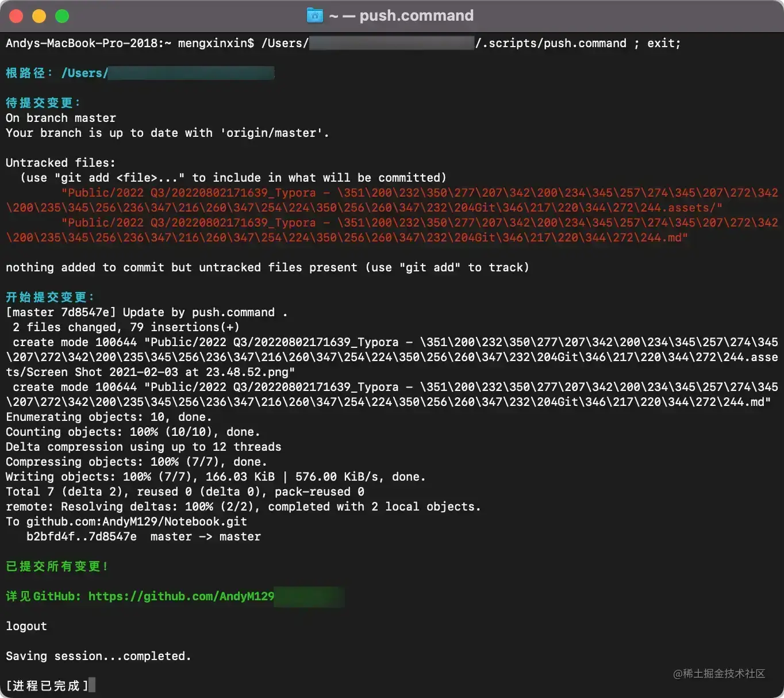
Task: Click the 'git add <file>...' hint line
Action: [233, 178]
